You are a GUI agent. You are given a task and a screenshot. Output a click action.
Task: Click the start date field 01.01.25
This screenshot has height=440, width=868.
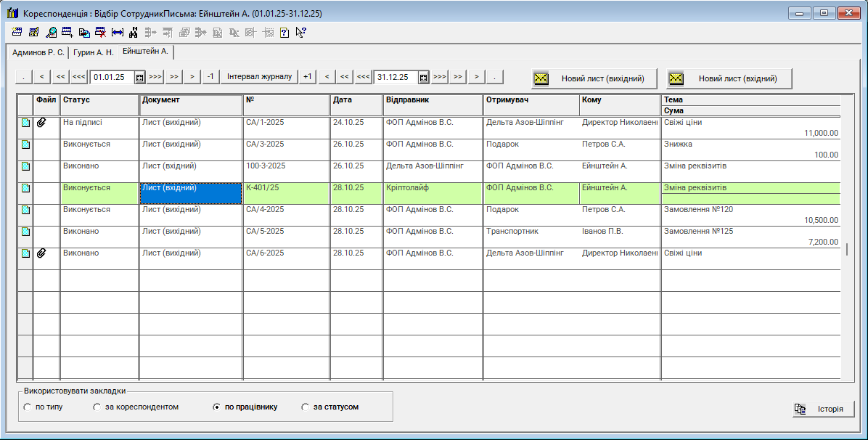tap(112, 77)
